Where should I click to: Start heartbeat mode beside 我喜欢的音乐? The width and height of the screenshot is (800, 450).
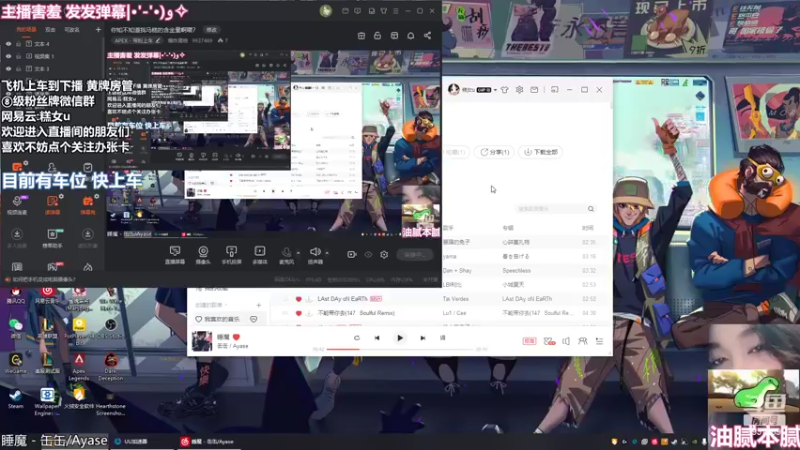click(254, 319)
